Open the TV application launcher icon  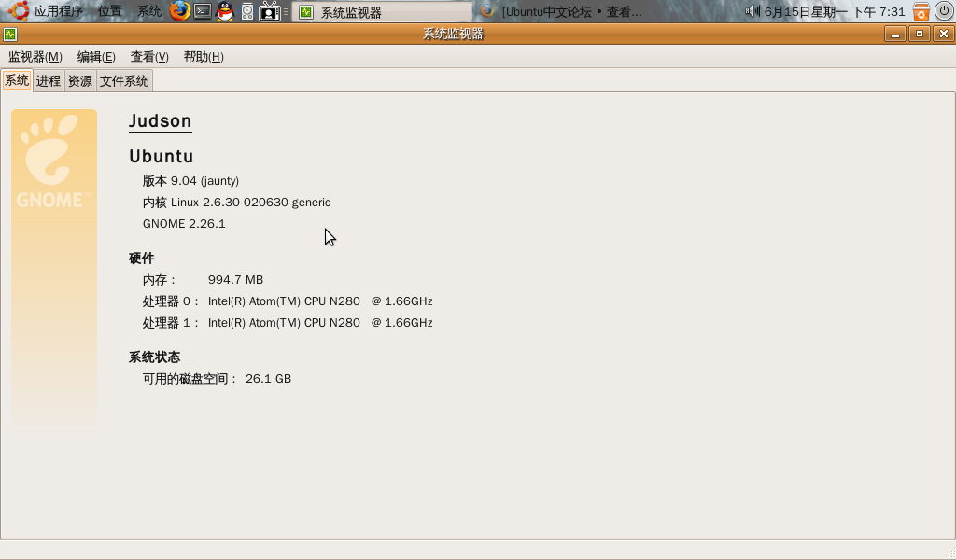coord(269,11)
